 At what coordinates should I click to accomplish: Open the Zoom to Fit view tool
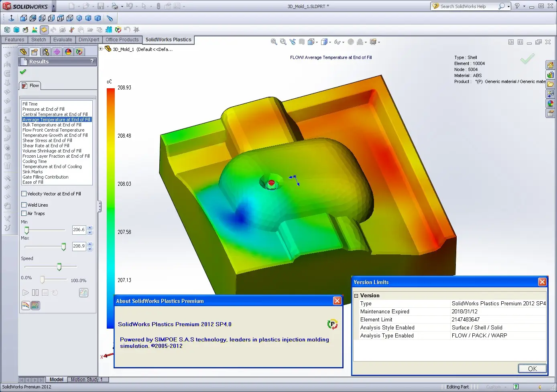point(274,42)
